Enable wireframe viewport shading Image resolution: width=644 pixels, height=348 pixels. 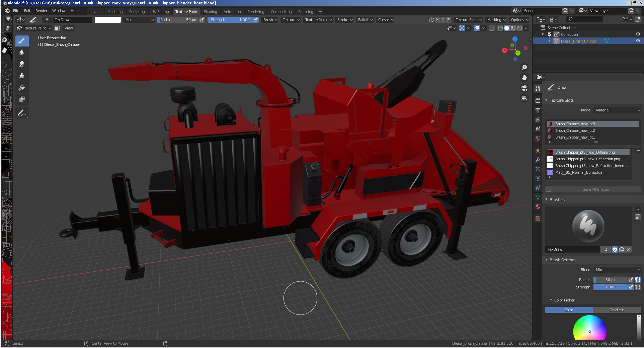click(x=500, y=28)
